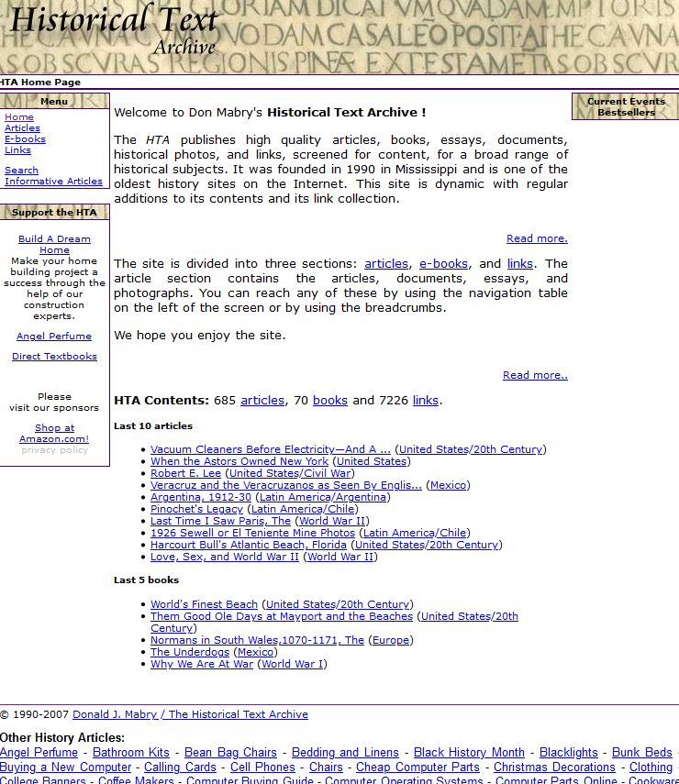Screen dimensions: 679x784
Task: Visit the Angel Perfume sponsor link
Action: pos(54,337)
